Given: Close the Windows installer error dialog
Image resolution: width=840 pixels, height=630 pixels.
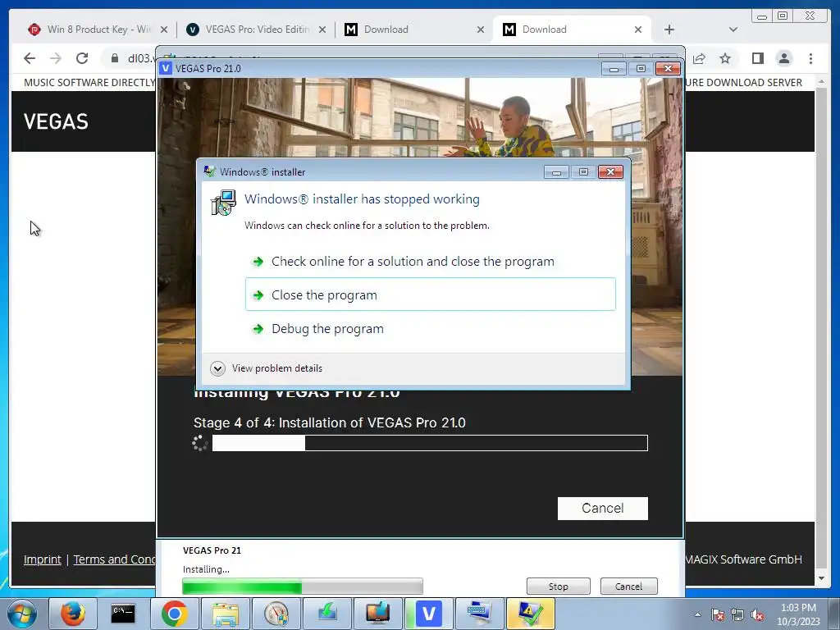Looking at the screenshot, I should pyautogui.click(x=610, y=172).
